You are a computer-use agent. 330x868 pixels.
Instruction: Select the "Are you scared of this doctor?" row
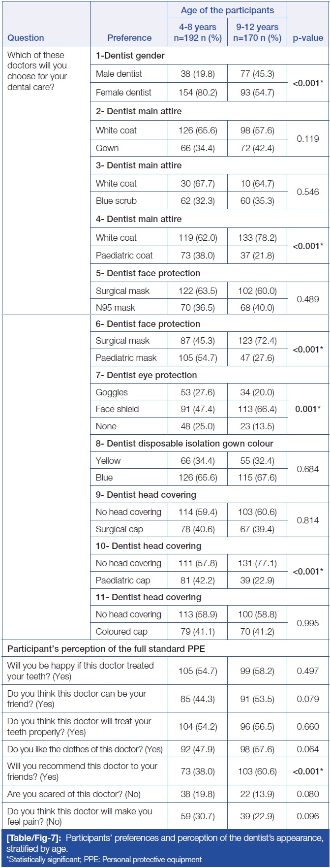click(74, 795)
